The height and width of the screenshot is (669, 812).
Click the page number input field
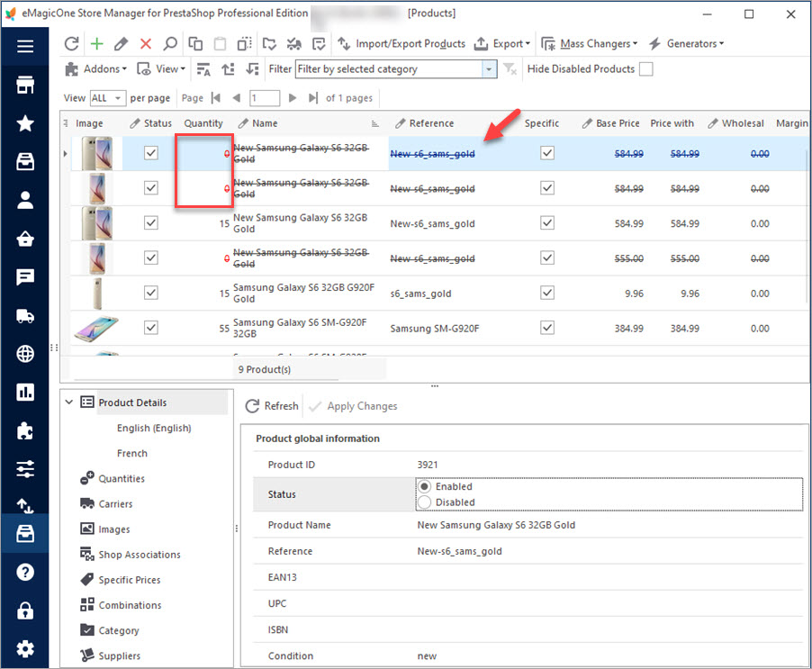[x=265, y=98]
